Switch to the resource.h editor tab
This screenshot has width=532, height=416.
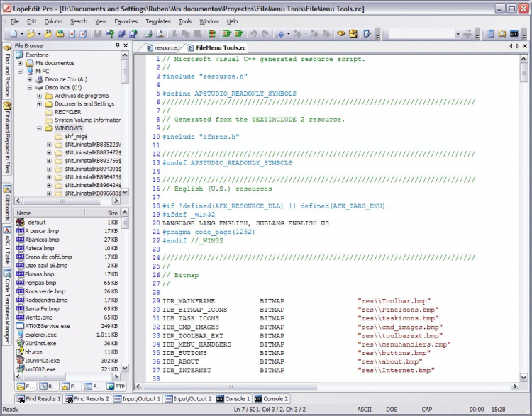coord(166,47)
